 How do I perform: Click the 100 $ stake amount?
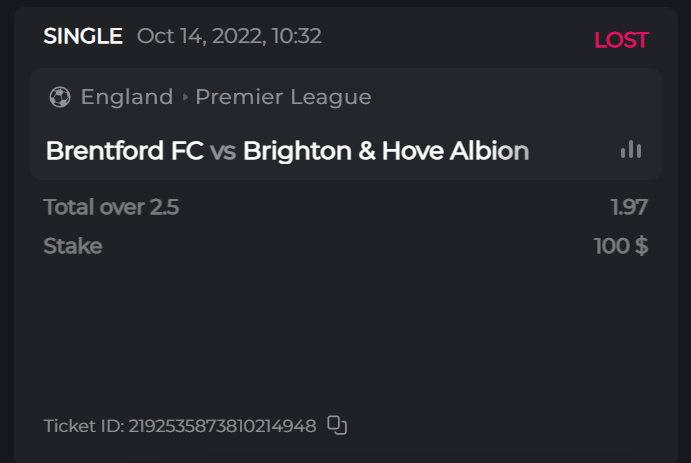coord(621,246)
